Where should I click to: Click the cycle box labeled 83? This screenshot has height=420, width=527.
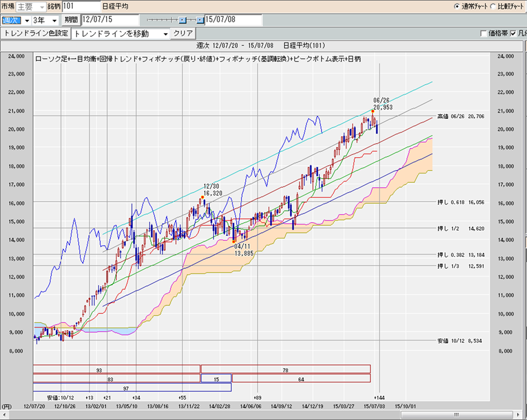(x=116, y=378)
